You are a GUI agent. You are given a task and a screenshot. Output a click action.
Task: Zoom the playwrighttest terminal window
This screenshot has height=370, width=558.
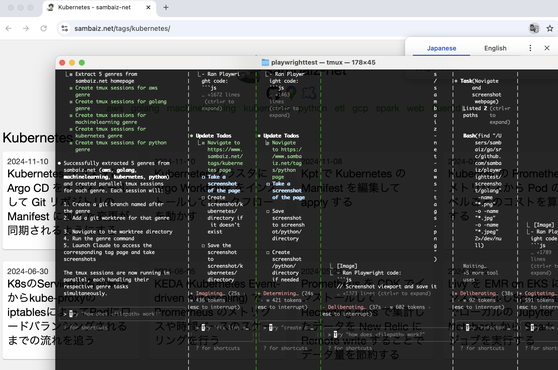point(82,63)
